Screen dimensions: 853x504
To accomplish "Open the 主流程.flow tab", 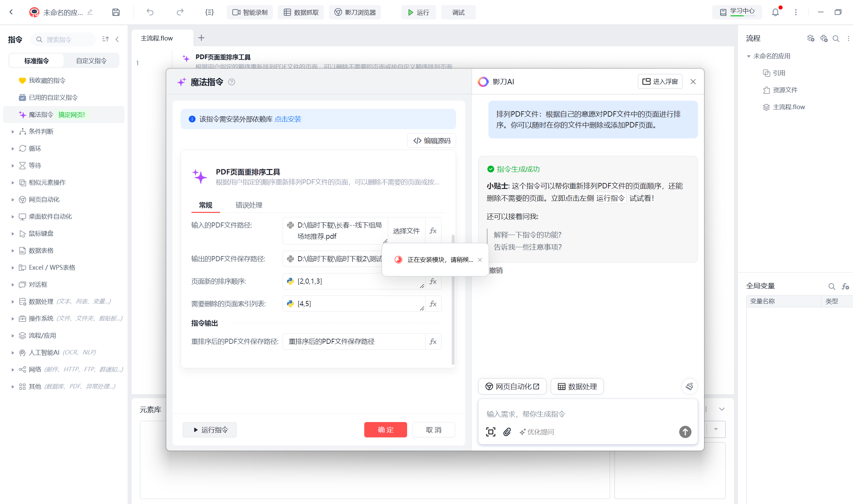I will (x=157, y=38).
